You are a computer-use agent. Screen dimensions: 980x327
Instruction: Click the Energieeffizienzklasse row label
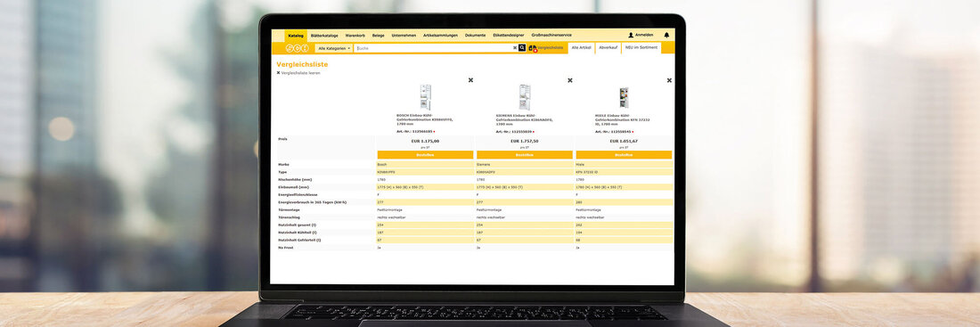pyautogui.click(x=298, y=194)
